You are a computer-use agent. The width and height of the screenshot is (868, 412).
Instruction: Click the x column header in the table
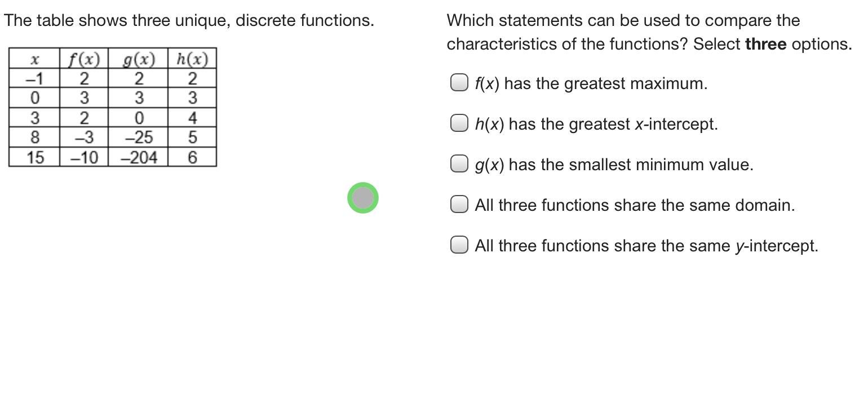tap(34, 59)
